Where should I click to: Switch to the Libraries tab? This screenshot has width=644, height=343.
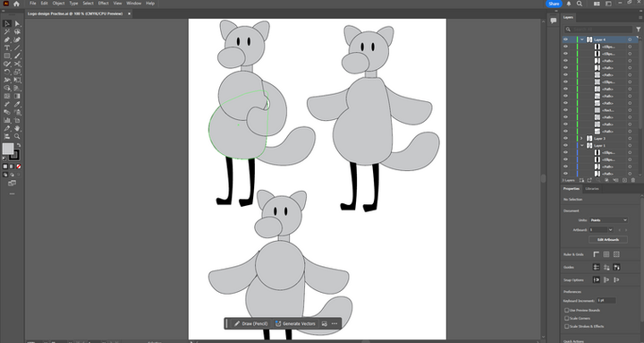(592, 189)
